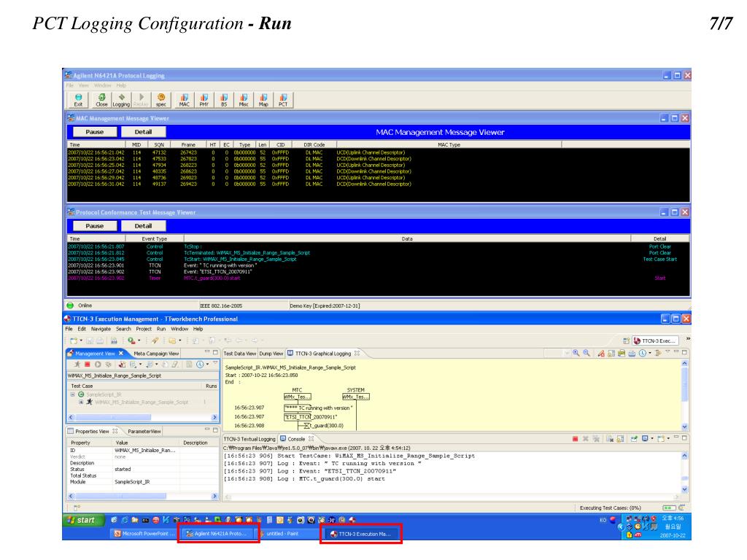Open the Misc viewer toolbar icon
This screenshot has width=747, height=560.
tap(244, 99)
